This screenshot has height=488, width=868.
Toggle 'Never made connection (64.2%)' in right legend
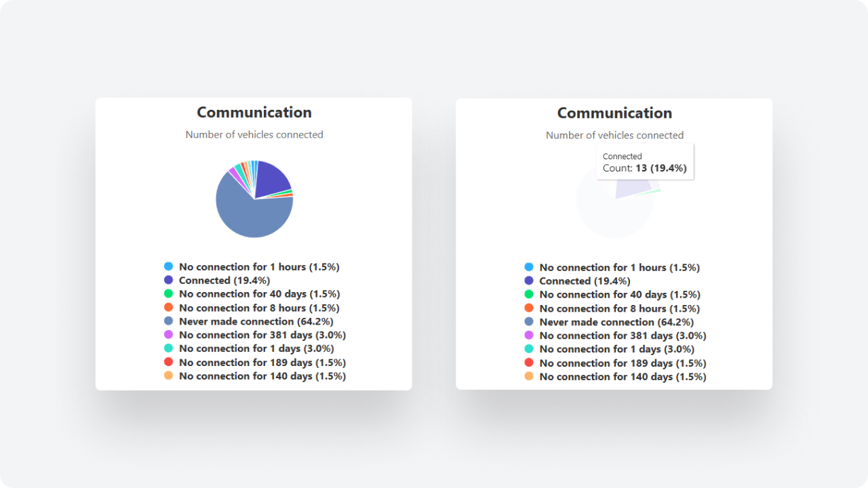click(616, 322)
